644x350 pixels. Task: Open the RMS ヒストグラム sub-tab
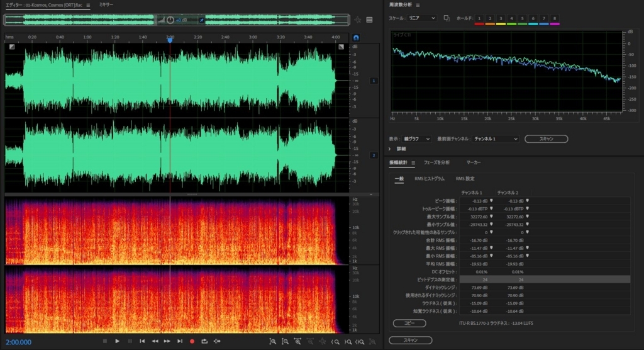pos(429,179)
